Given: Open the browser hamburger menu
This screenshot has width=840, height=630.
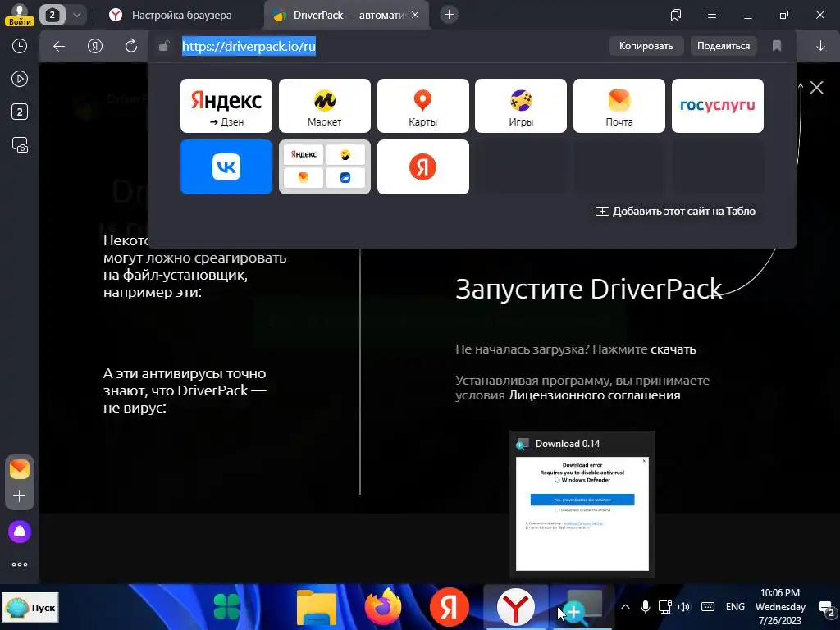Looking at the screenshot, I should [712, 15].
